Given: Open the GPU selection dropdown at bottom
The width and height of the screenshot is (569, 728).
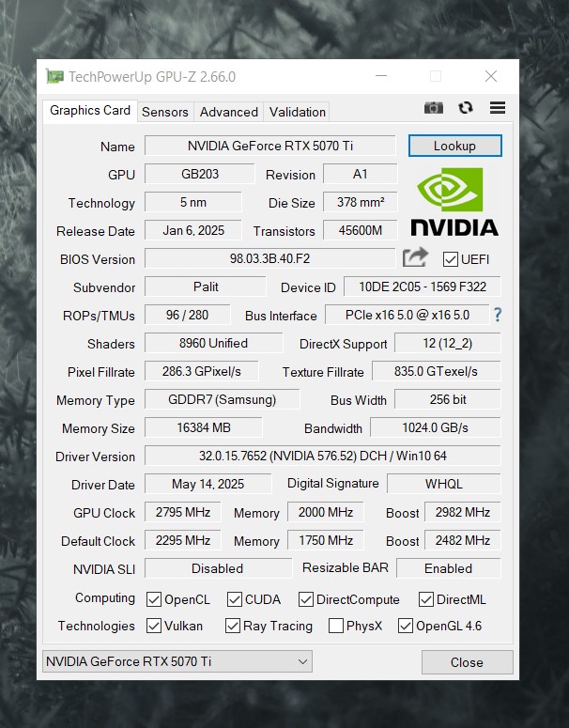Looking at the screenshot, I should click(x=177, y=661).
